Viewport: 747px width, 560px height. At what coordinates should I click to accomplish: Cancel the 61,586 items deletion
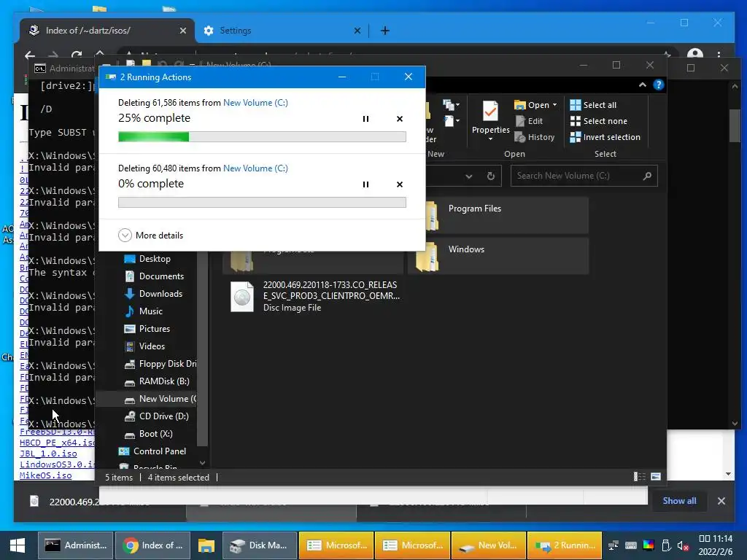tap(400, 119)
